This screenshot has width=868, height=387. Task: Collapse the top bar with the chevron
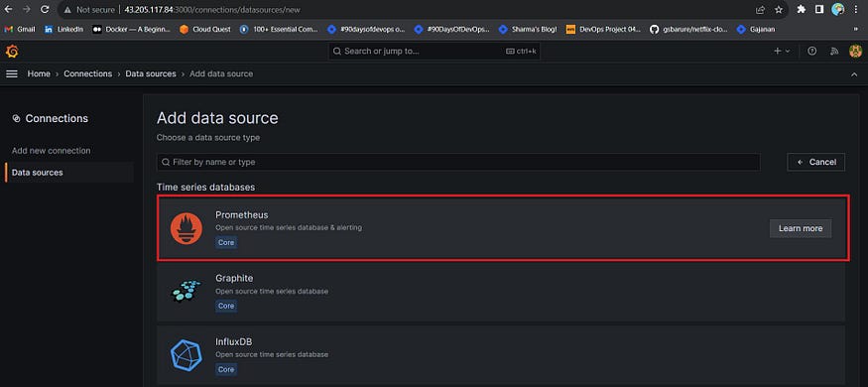[x=854, y=74]
